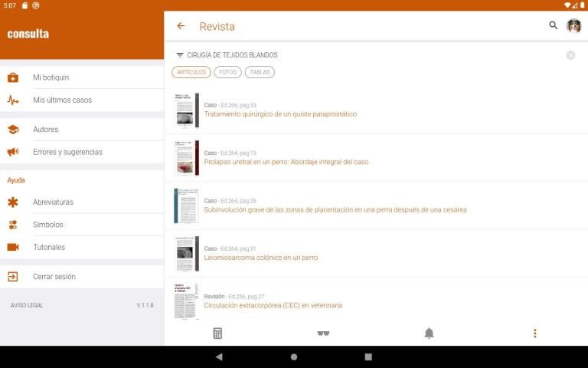Screen dimensions: 588x368
Task: Open the filter list icon beside category
Action: (180, 55)
